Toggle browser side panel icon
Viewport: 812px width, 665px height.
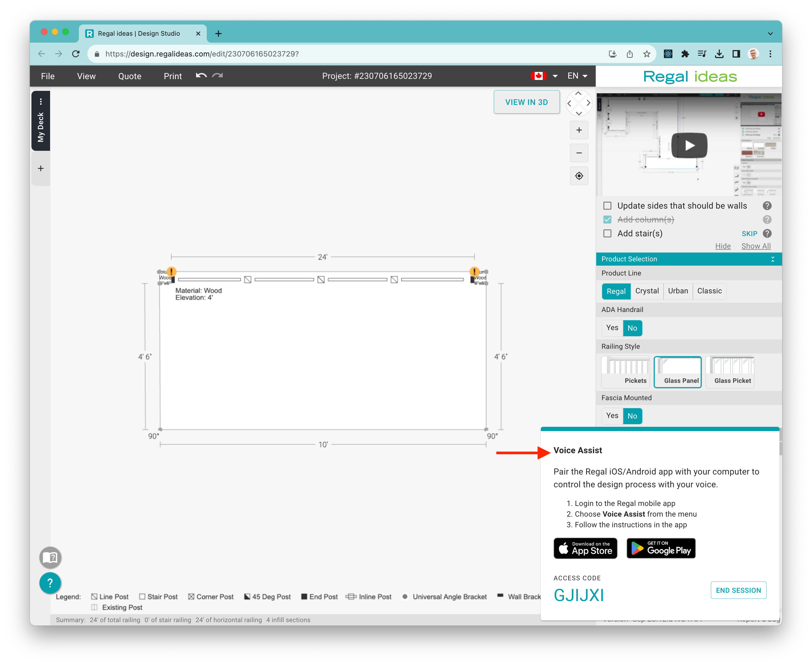(736, 54)
